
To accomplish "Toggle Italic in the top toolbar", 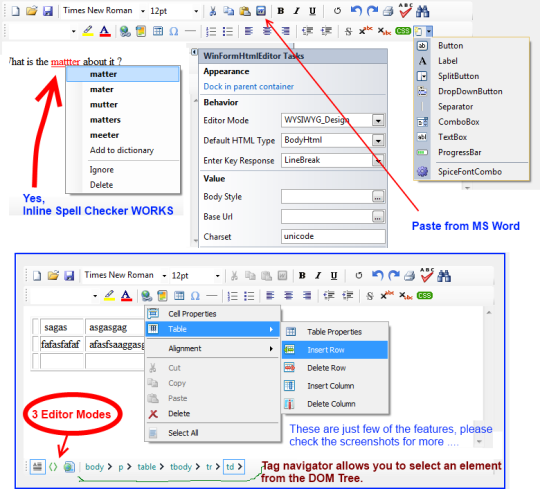I will pos(296,11).
